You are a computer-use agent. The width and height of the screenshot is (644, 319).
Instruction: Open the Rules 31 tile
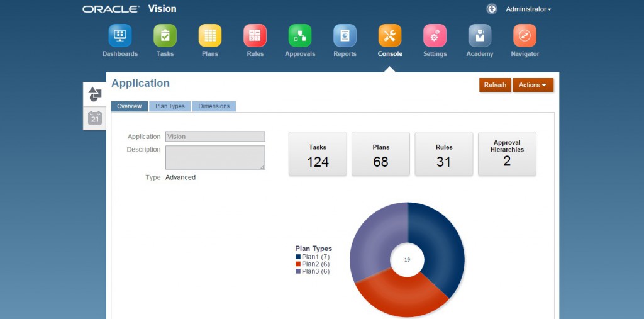click(444, 154)
